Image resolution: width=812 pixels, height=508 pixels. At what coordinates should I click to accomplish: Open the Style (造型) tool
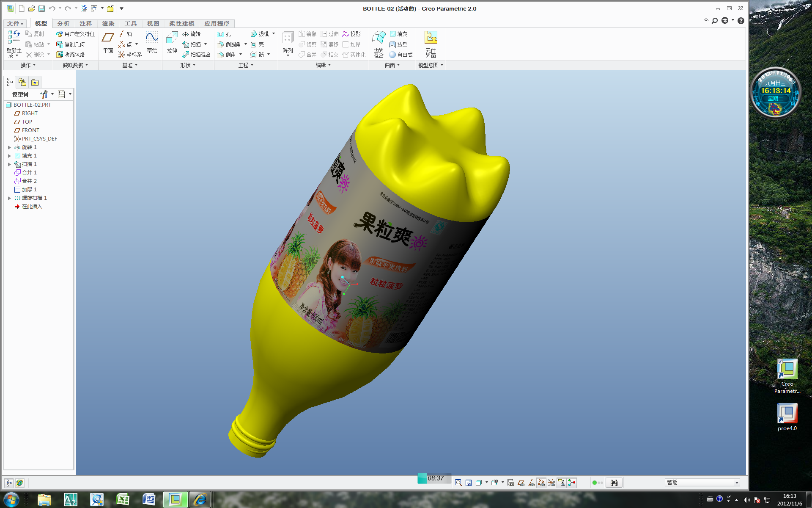pyautogui.click(x=398, y=44)
